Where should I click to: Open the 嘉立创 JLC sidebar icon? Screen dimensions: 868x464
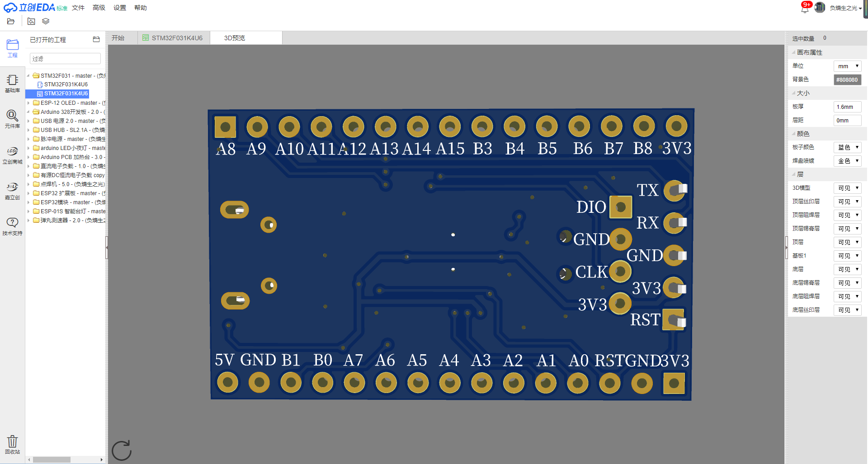click(12, 191)
